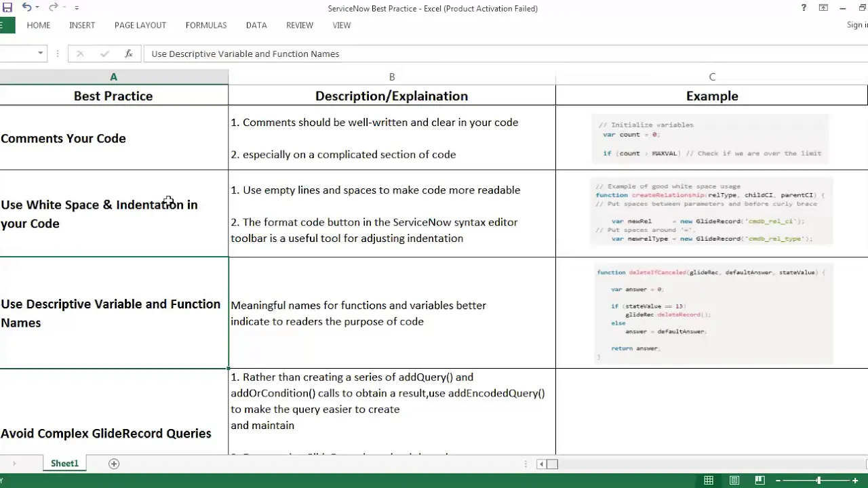Screen dimensions: 868x488
Task: Expand the Undo history dropdown arrow
Action: 37,7
